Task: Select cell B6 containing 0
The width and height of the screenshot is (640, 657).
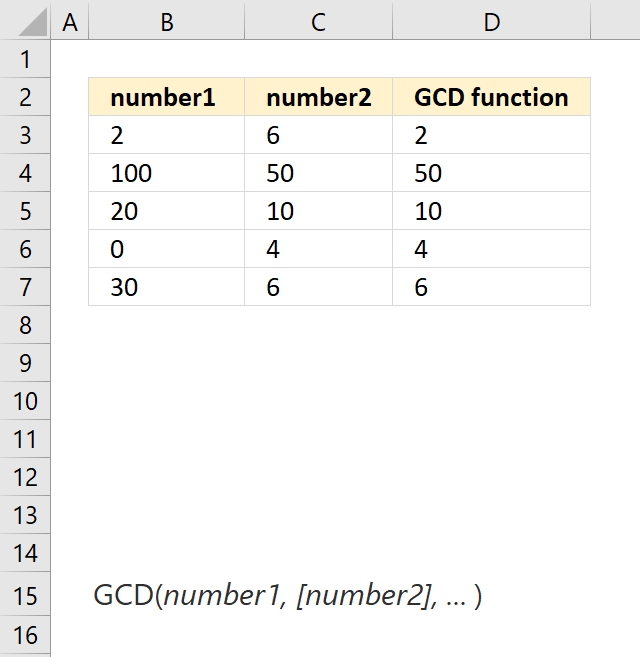Action: 166,249
